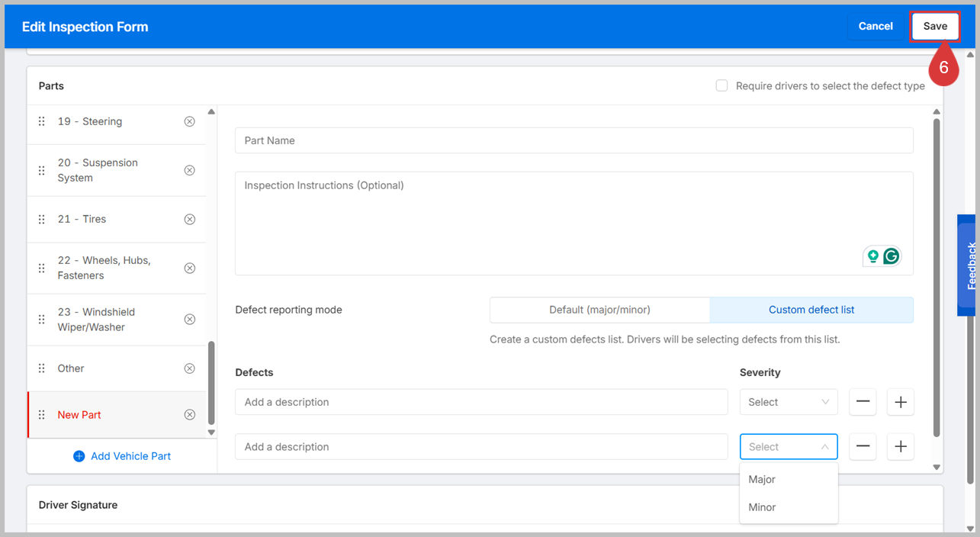Click the parts list scrollbar thumb
Screen dimensions: 980x537
click(x=211, y=382)
